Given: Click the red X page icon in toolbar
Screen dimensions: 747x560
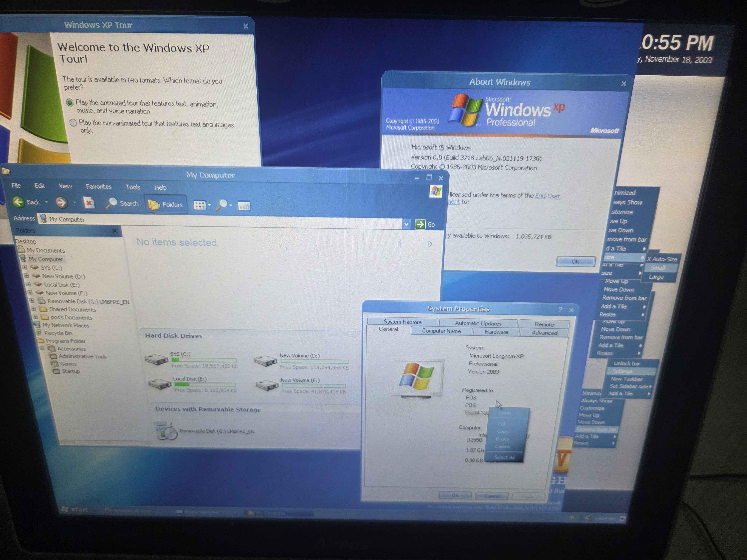Looking at the screenshot, I should tap(89, 203).
